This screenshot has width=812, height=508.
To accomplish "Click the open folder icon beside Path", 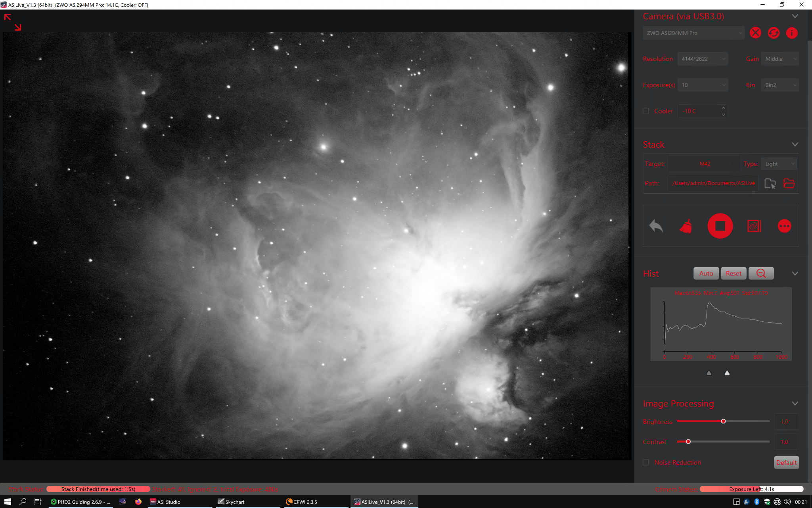I will (x=789, y=183).
